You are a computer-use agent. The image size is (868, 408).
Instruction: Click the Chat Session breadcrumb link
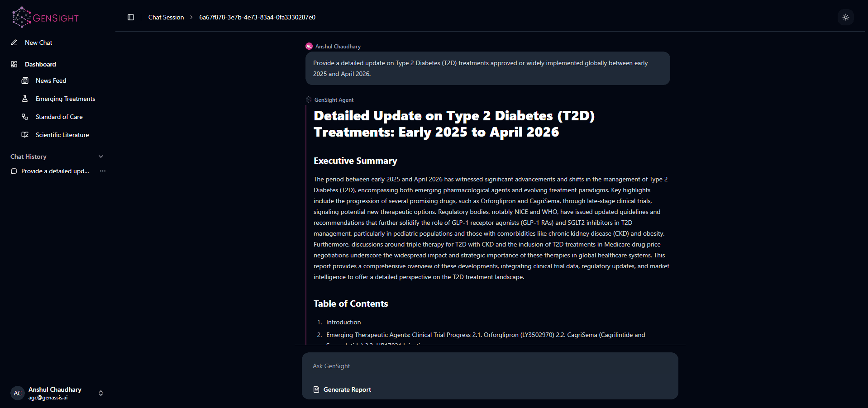coord(166,17)
